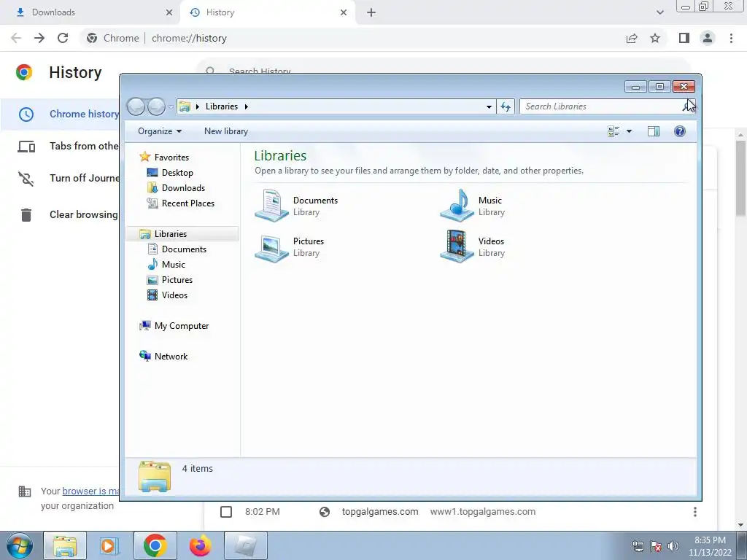Expand the view options dropdown arrow
Screen dimensions: 747x560
tap(629, 131)
